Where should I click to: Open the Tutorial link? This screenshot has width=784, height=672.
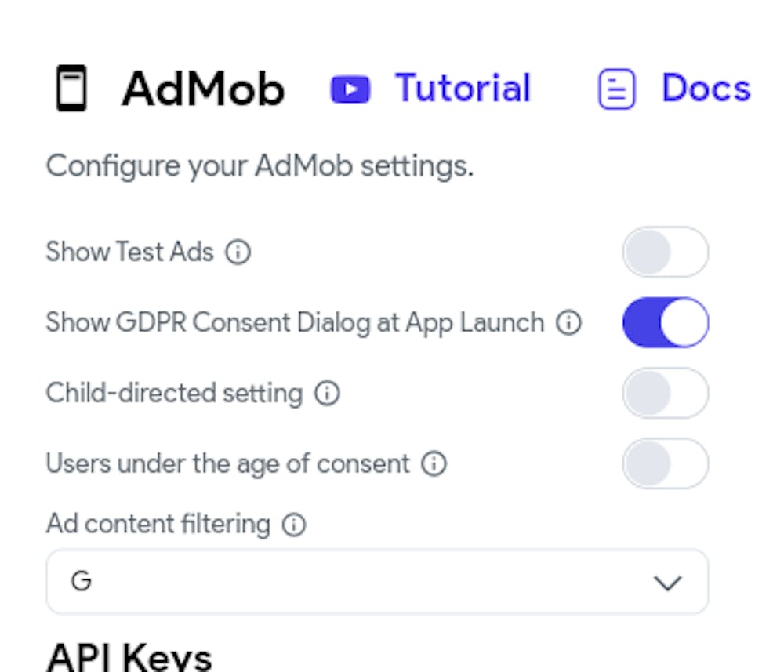(463, 89)
